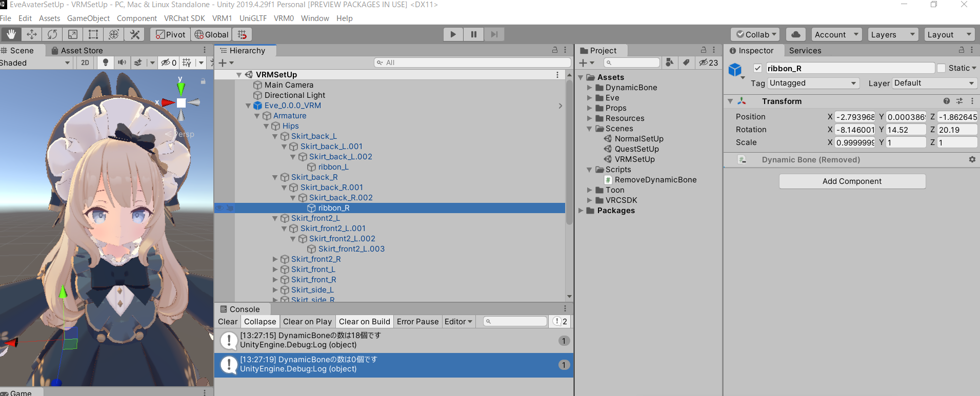Open the VRChat SDK menu
This screenshot has width=980, height=396.
coord(184,18)
